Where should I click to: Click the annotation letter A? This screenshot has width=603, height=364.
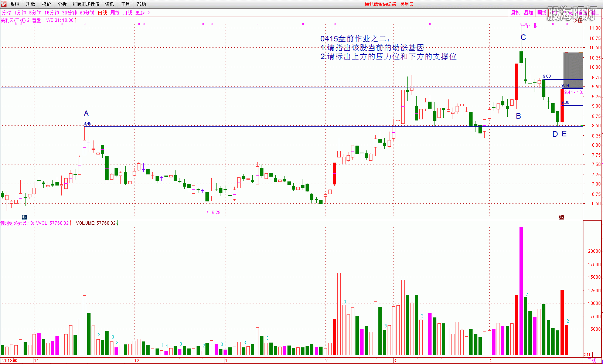(86, 113)
